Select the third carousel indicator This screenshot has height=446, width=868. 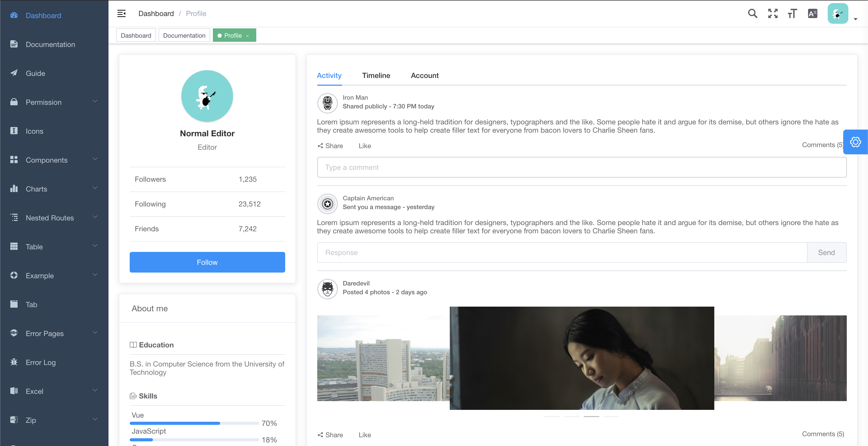[x=591, y=416]
